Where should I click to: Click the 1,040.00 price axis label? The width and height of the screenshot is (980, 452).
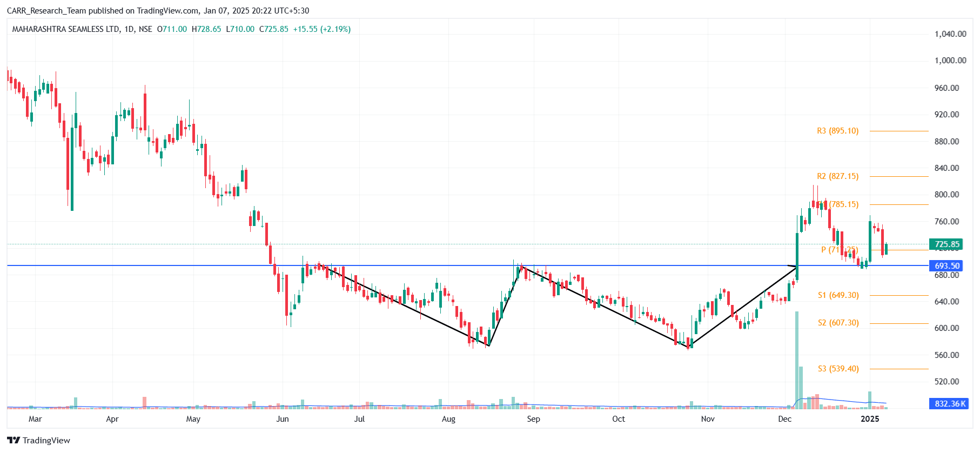(950, 34)
